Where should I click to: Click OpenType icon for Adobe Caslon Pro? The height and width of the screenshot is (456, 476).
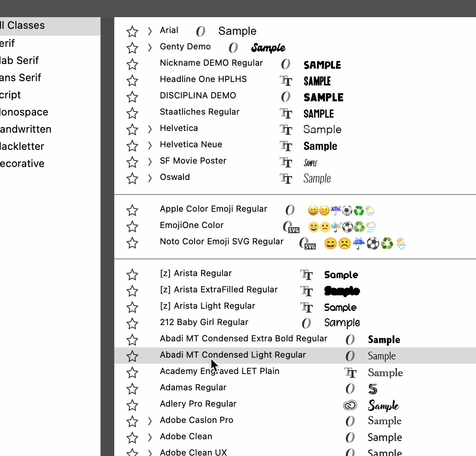point(350,421)
